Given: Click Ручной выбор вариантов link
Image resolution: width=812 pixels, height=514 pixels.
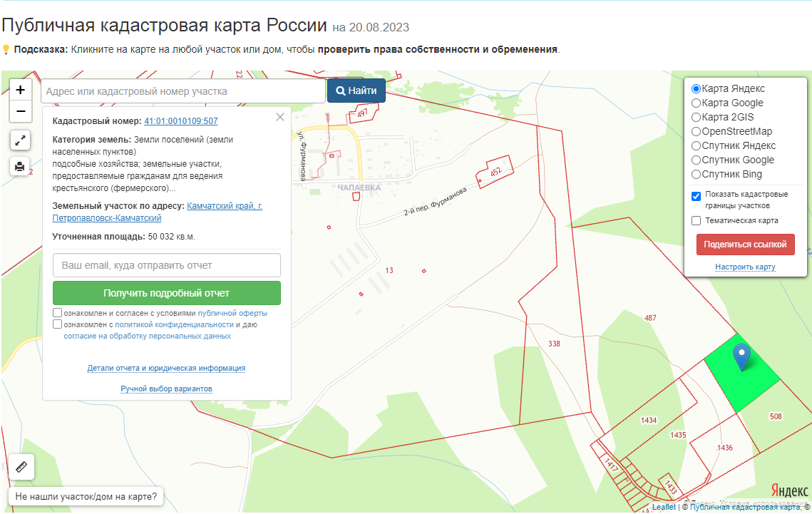Looking at the screenshot, I should point(166,389).
